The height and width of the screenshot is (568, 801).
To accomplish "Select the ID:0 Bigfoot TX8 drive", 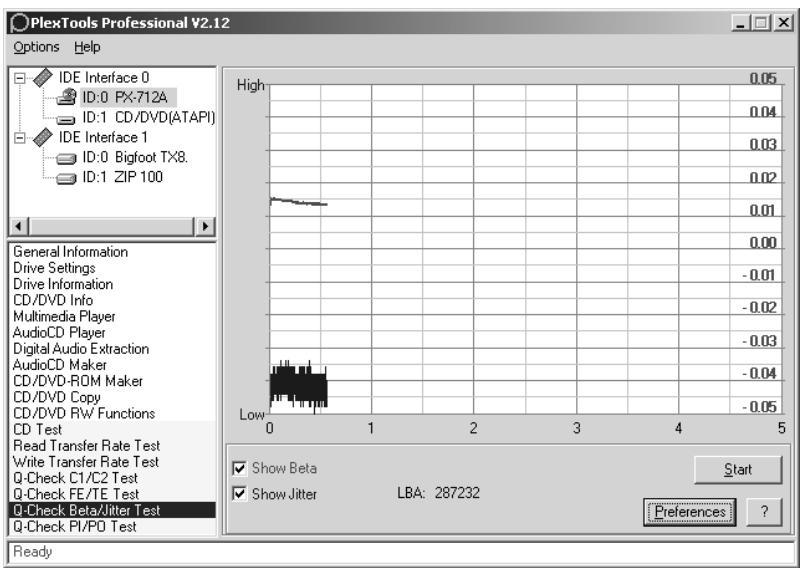I will tap(135, 157).
